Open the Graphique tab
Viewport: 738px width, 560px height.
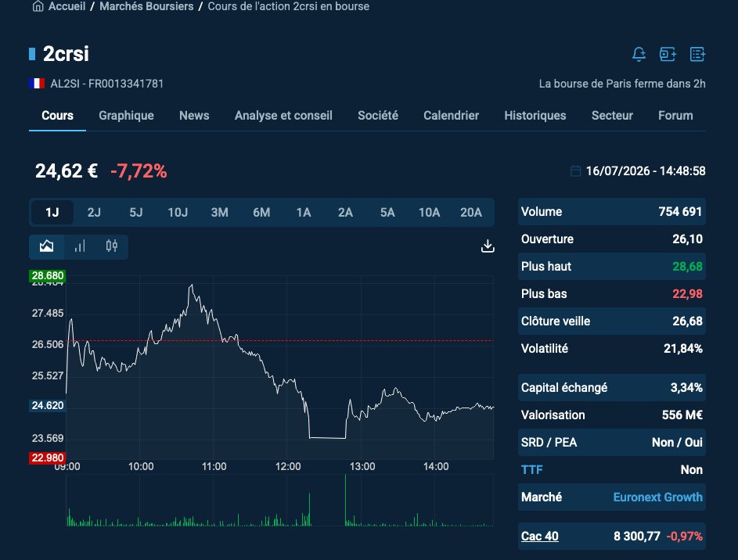pyautogui.click(x=126, y=116)
